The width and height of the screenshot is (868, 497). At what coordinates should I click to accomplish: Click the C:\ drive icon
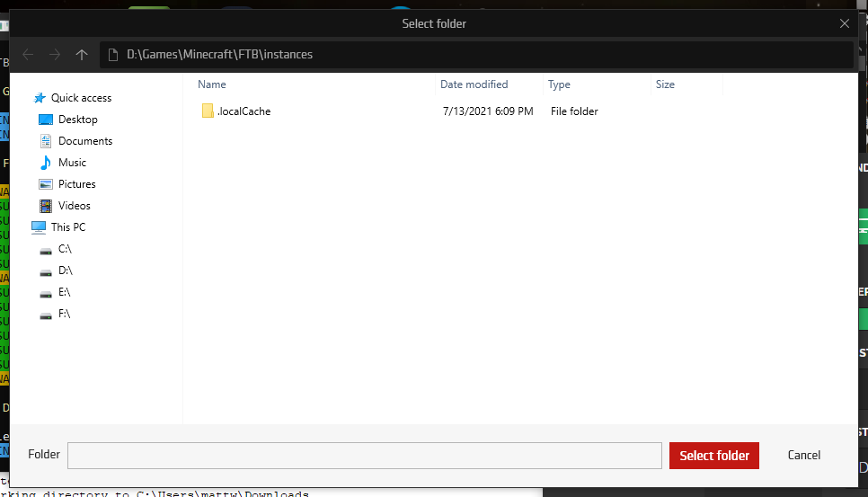pyautogui.click(x=46, y=251)
